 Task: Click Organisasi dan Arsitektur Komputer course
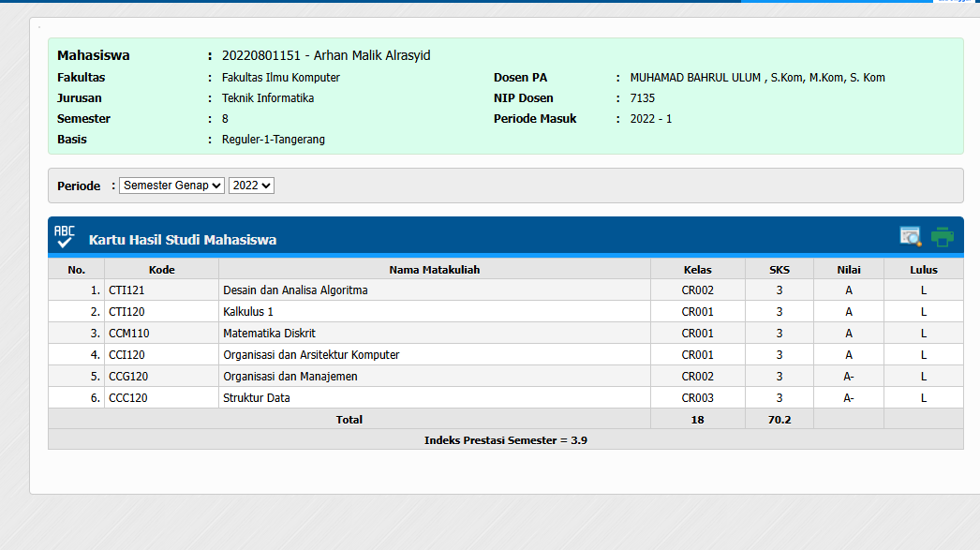click(311, 355)
